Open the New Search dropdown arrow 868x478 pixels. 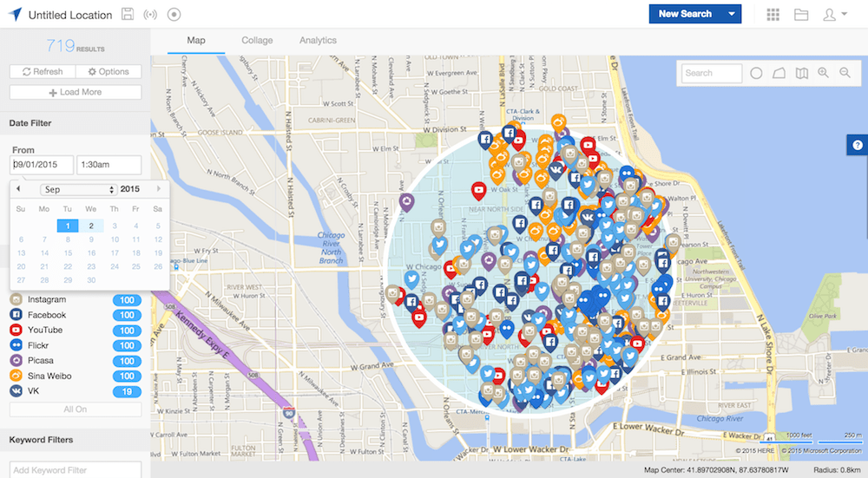click(731, 15)
